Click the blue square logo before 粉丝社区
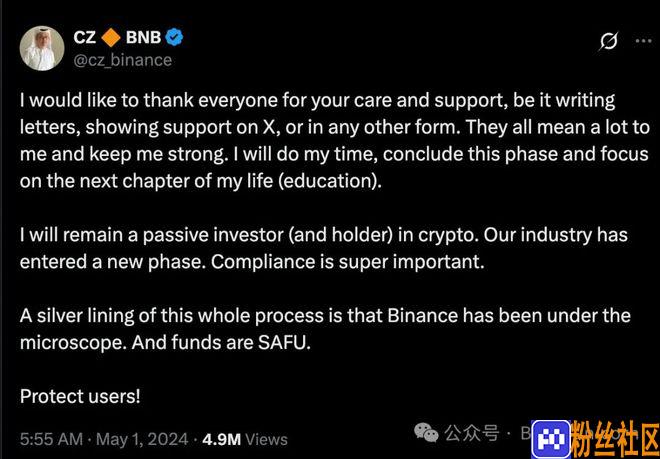This screenshot has width=660, height=459. click(551, 439)
